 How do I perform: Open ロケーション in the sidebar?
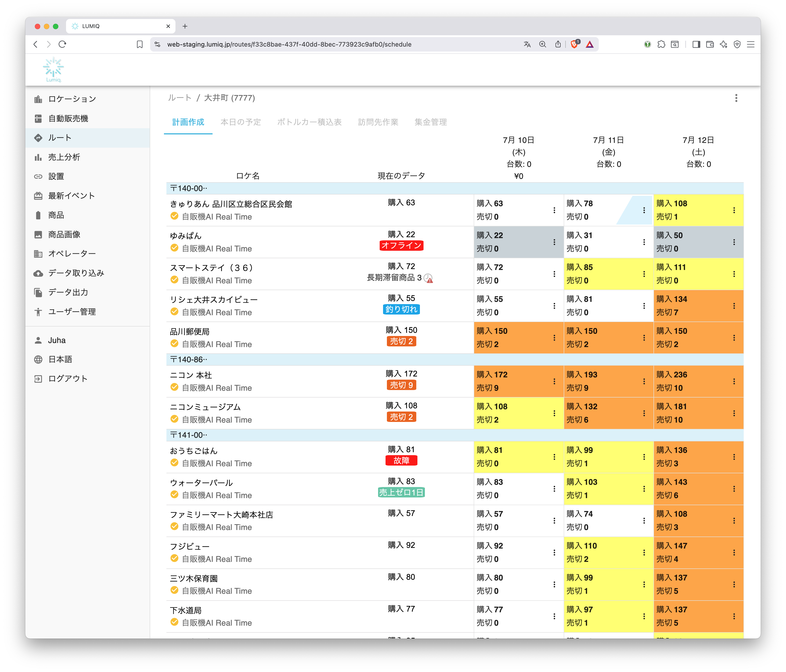72,99
